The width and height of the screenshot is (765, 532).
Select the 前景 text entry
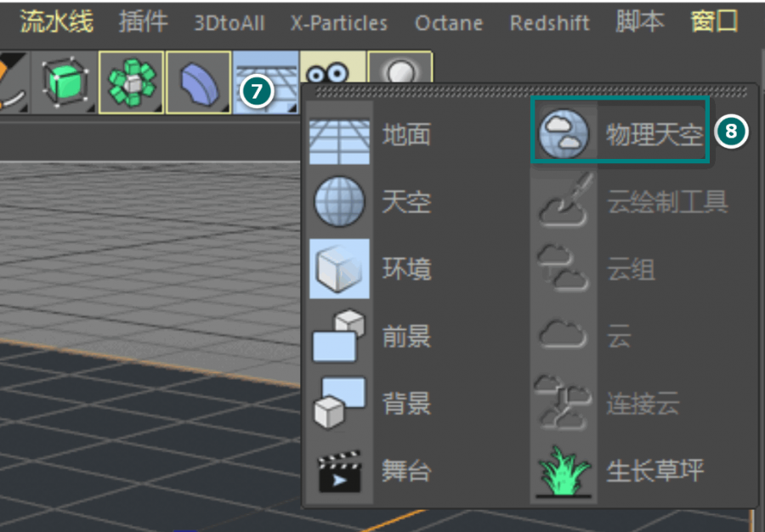pos(406,337)
